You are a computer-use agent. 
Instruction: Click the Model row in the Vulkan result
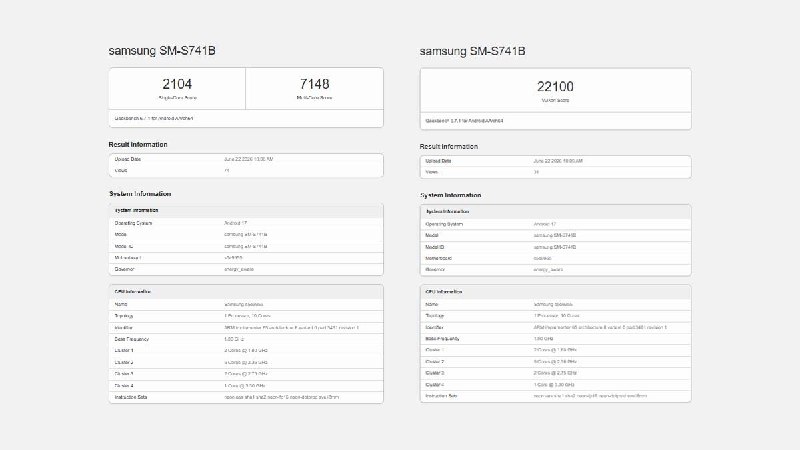pyautogui.click(x=556, y=236)
